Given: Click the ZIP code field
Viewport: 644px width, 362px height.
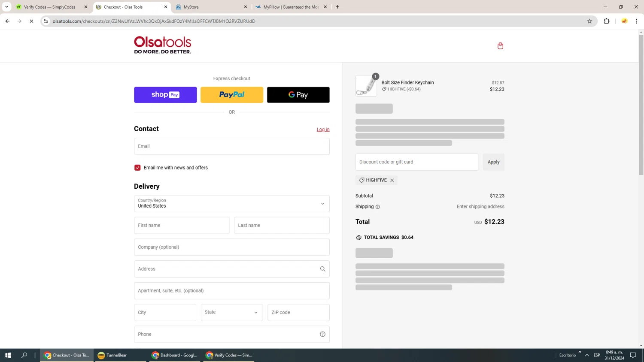Looking at the screenshot, I should (298, 312).
